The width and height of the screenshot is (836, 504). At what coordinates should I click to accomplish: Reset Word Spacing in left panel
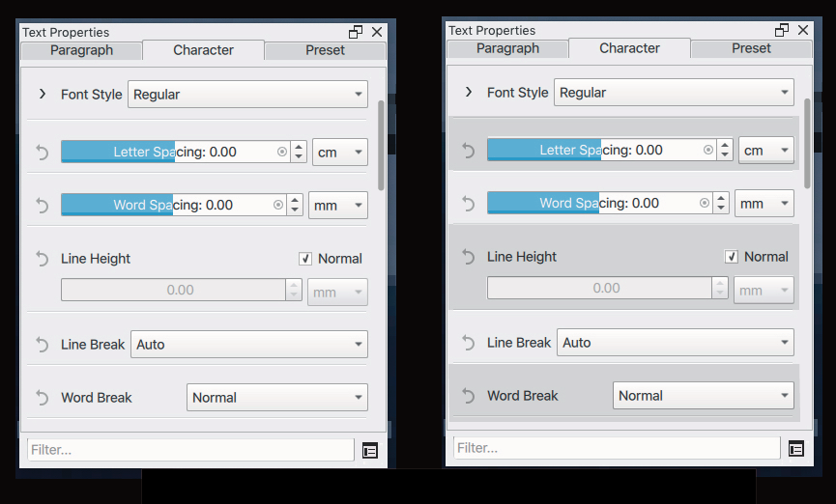[43, 205]
